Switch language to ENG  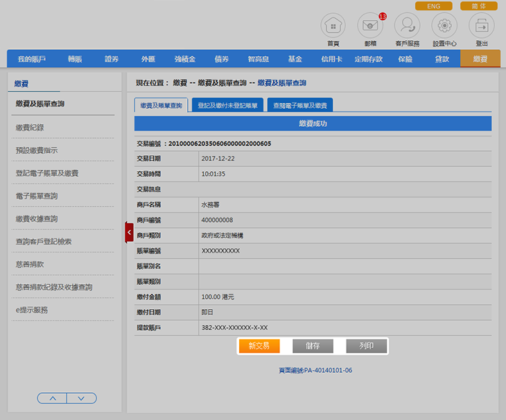tap(433, 6)
